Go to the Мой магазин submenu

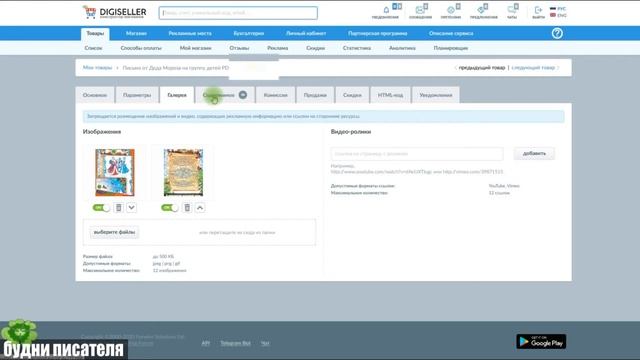[196, 48]
